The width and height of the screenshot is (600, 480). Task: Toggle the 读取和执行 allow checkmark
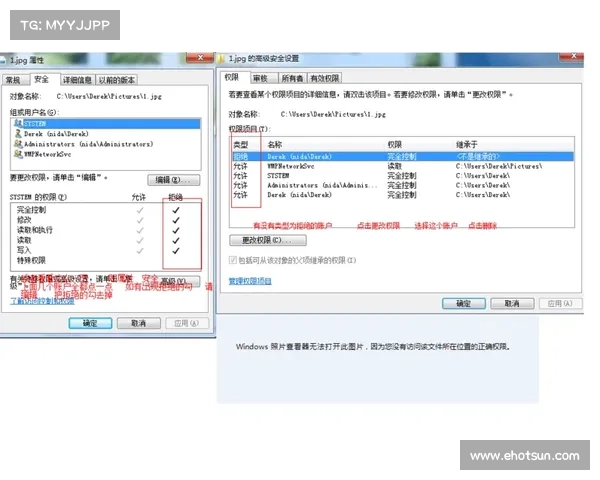[140, 230]
